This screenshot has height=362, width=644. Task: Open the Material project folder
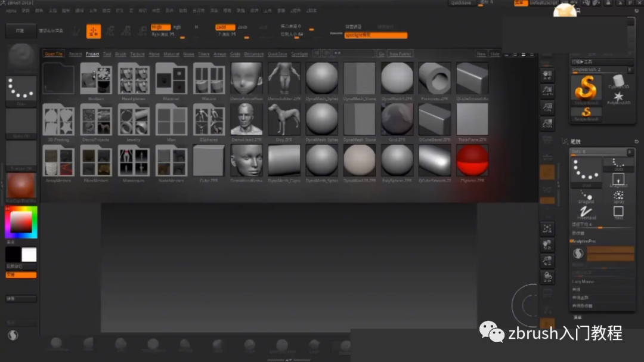tap(171, 79)
